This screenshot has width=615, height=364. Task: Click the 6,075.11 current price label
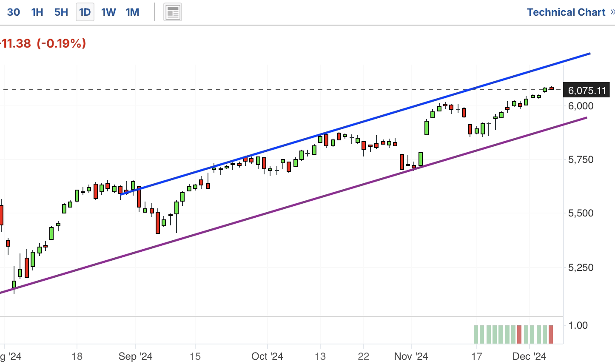(x=587, y=90)
